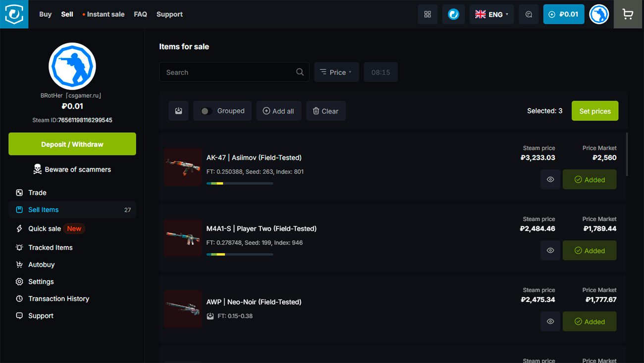Click the Price Market value ₽2,560
Viewport: 644px width, 363px height.
(604, 158)
